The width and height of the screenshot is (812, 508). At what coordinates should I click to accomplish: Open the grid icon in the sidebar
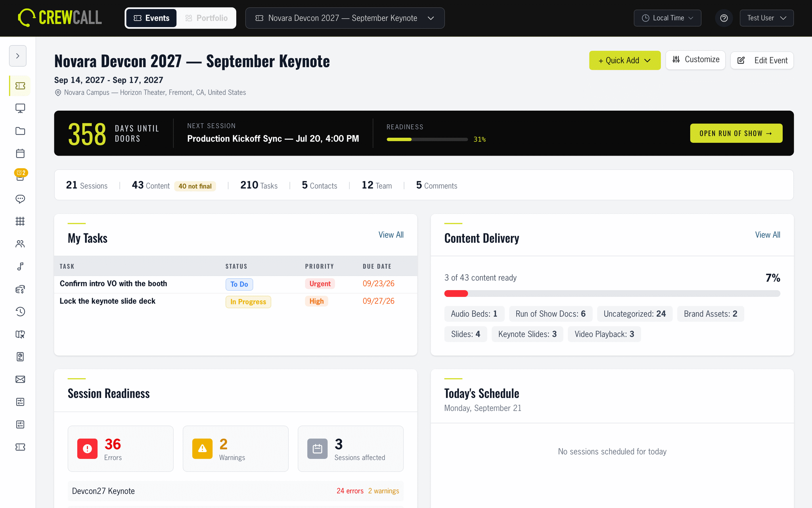pos(20,221)
